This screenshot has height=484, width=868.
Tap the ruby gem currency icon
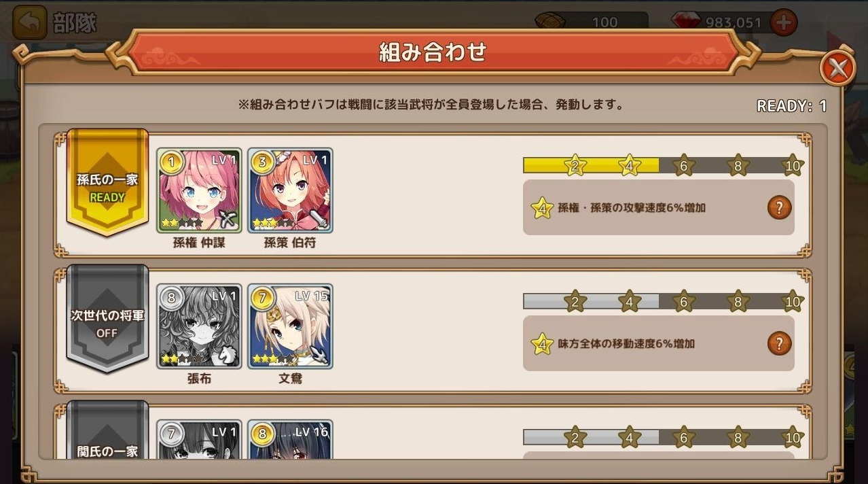pyautogui.click(x=686, y=22)
